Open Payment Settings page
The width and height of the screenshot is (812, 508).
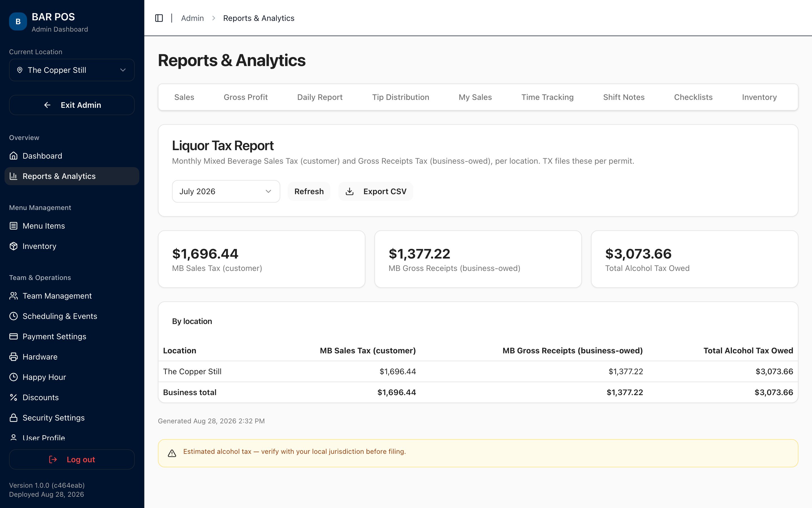pos(72,336)
